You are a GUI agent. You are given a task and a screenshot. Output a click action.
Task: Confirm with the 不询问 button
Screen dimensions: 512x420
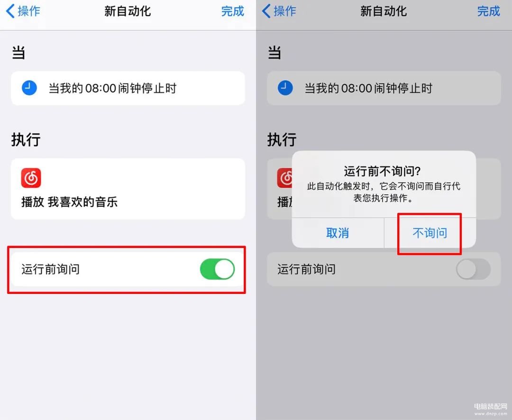(x=430, y=233)
